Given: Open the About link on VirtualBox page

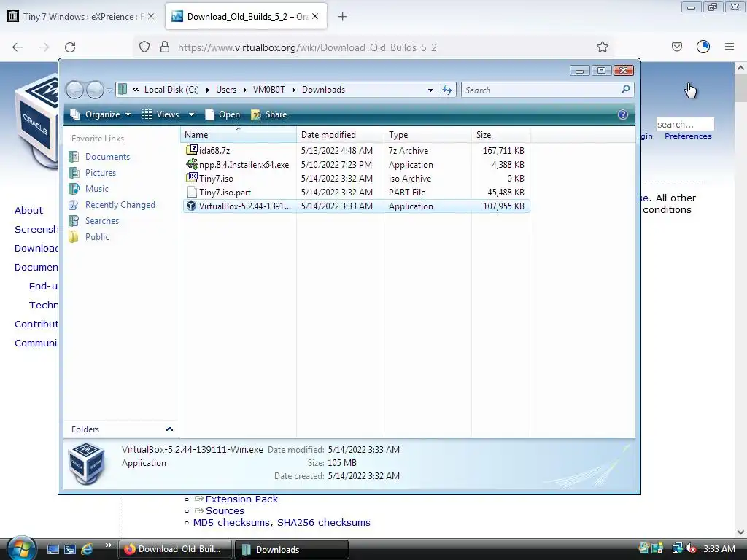Looking at the screenshot, I should click(28, 210).
